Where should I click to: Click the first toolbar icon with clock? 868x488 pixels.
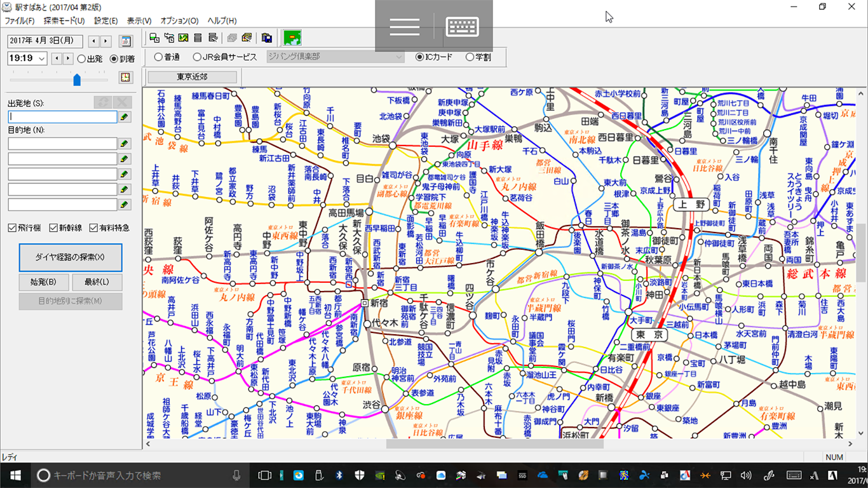coord(154,37)
